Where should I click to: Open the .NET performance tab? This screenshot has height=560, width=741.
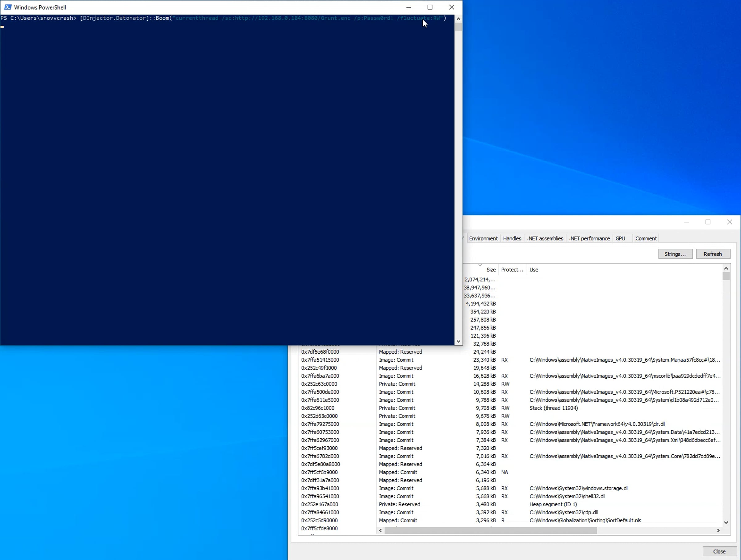[x=589, y=238]
